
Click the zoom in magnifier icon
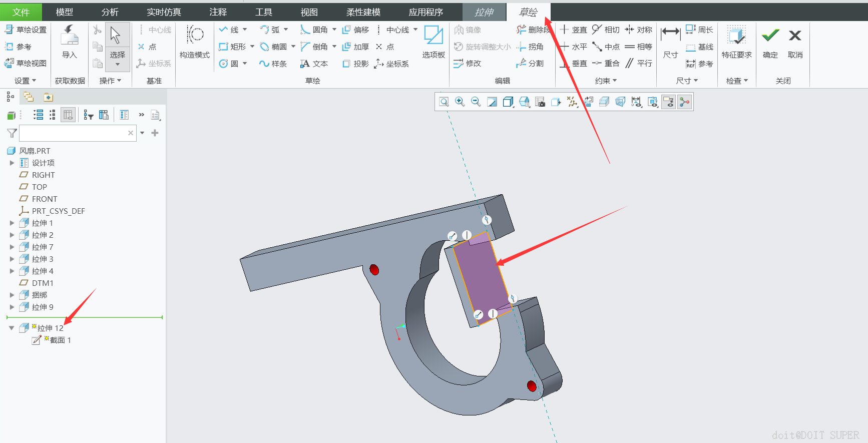coord(460,102)
